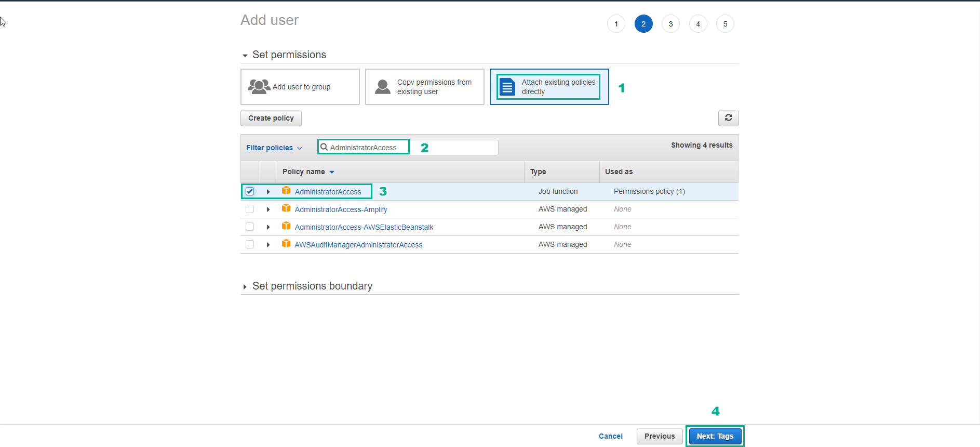The width and height of the screenshot is (980, 447).
Task: Click the orange AdministratorAccess policy box icon
Action: tap(286, 191)
